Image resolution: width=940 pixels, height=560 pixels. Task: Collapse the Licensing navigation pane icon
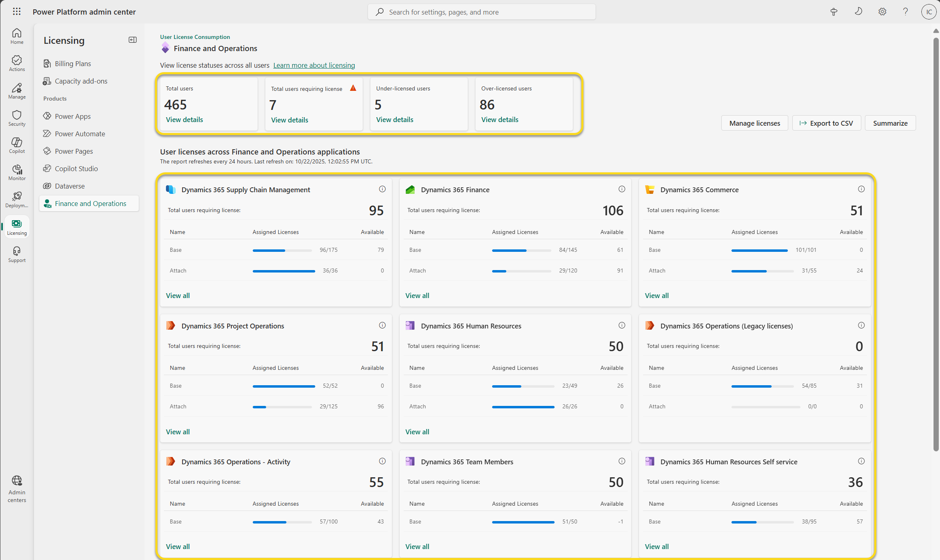coord(133,40)
